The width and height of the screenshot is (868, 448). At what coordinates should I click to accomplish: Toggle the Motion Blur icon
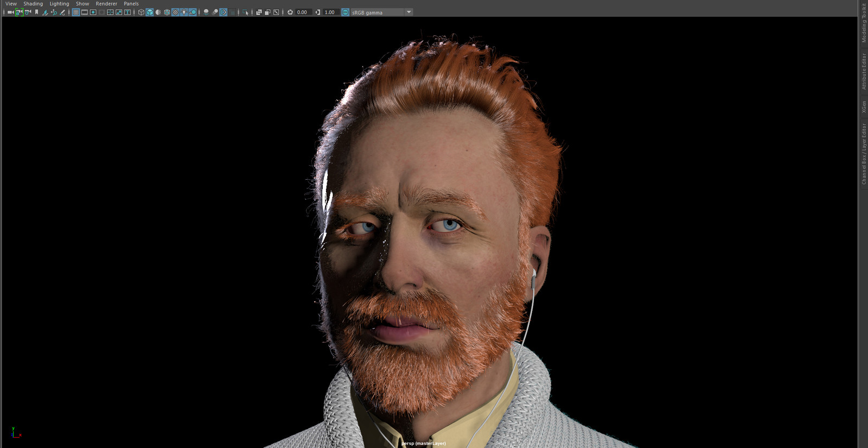[215, 12]
